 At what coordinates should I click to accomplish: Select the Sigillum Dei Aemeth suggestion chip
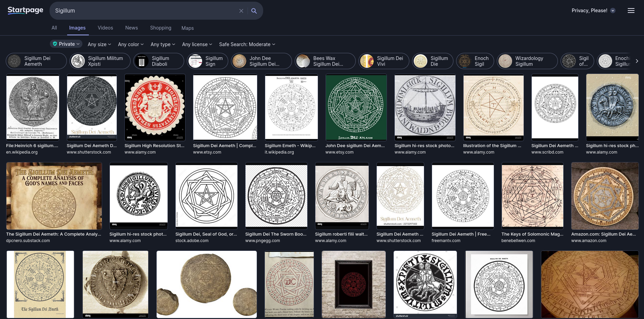36,61
